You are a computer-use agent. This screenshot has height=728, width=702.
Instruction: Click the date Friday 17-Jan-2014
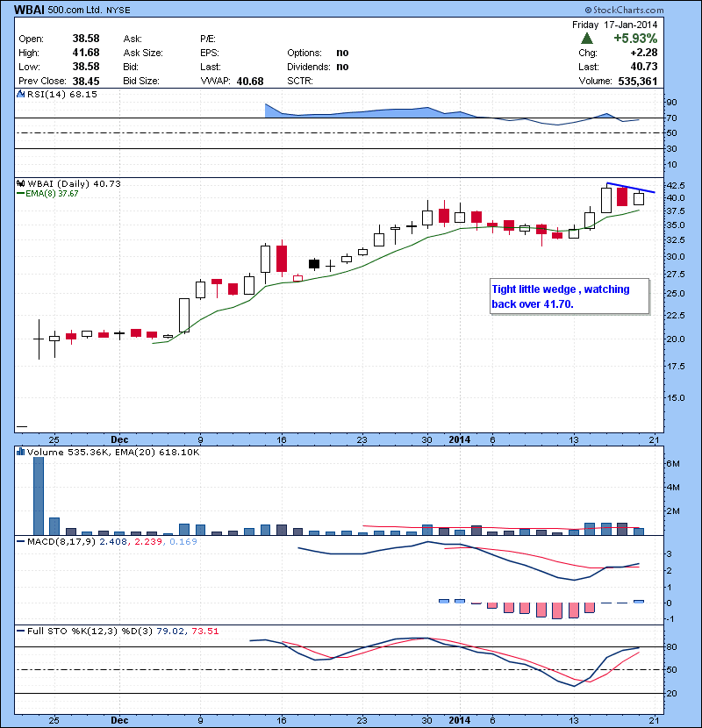614,25
